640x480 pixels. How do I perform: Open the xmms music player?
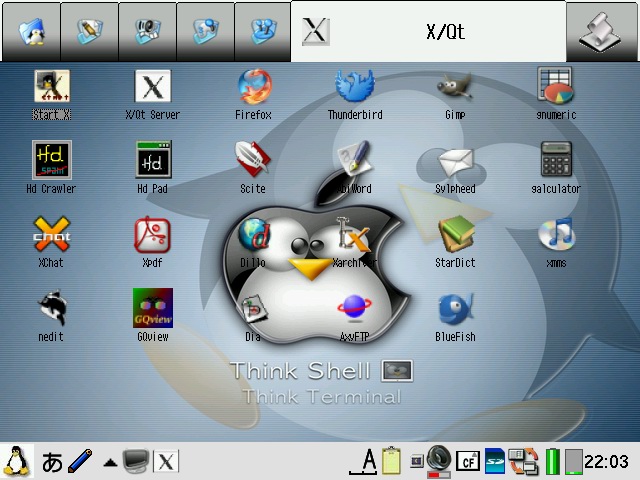click(x=556, y=236)
